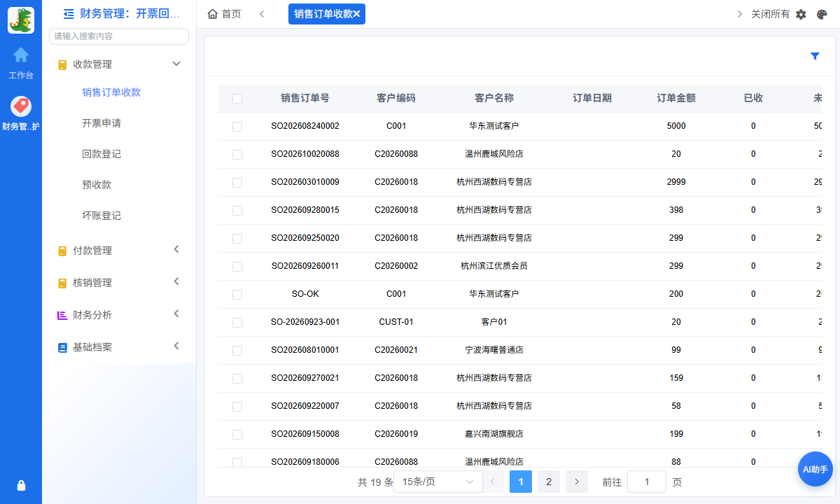Viewport: 840px width, 504px height.
Task: Click the 付款管理 calculator icon
Action: point(62,251)
